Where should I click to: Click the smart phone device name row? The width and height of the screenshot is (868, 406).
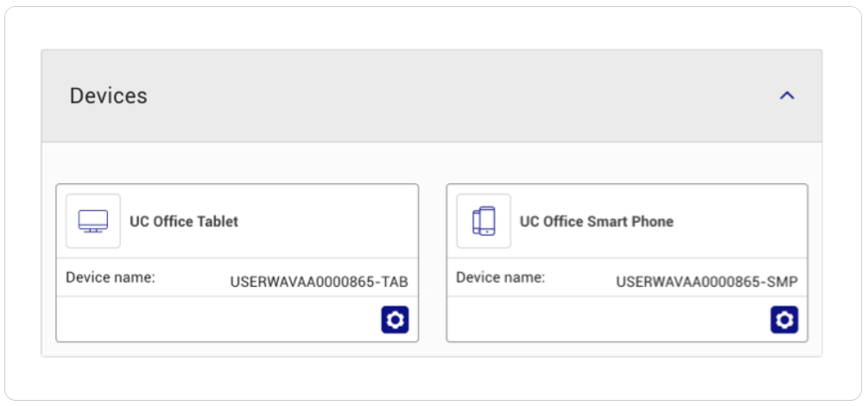[627, 277]
